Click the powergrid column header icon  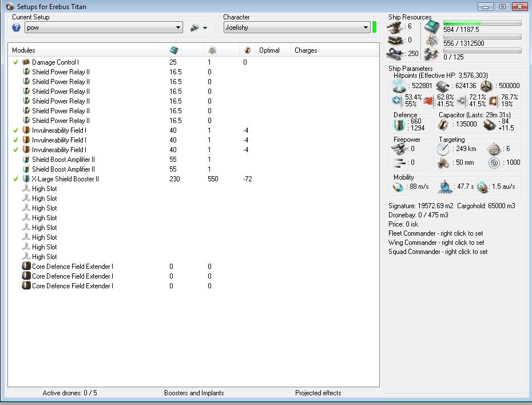coord(212,50)
